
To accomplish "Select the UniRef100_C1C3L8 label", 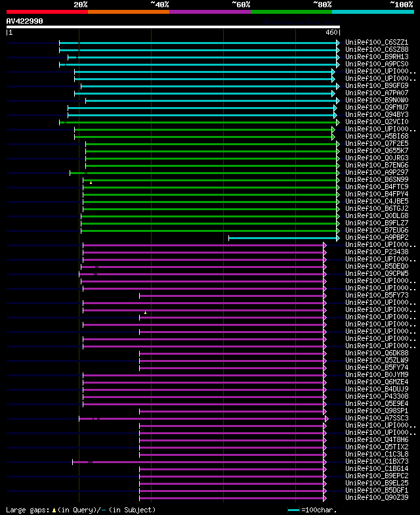I will click(377, 455).
